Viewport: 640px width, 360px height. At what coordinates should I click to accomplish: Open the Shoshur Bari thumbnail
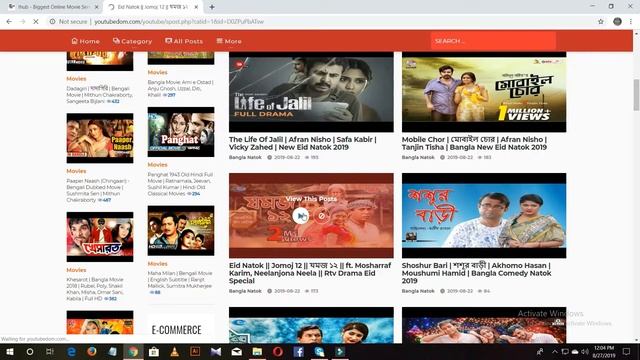[484, 216]
